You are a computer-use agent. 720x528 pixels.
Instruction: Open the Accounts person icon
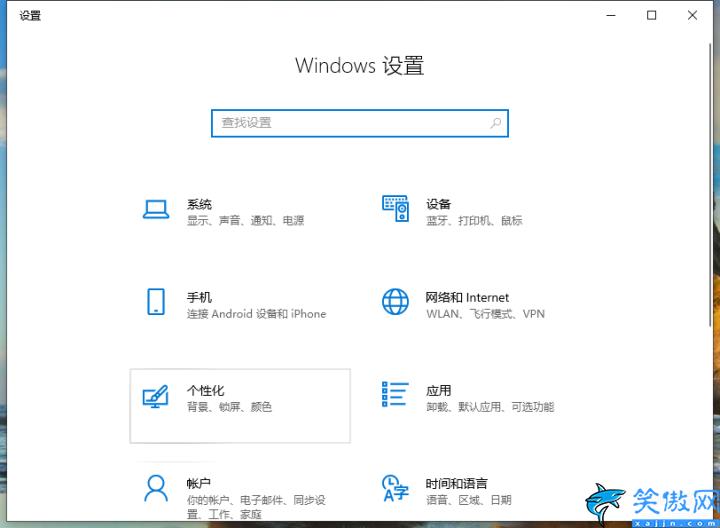pos(156,489)
